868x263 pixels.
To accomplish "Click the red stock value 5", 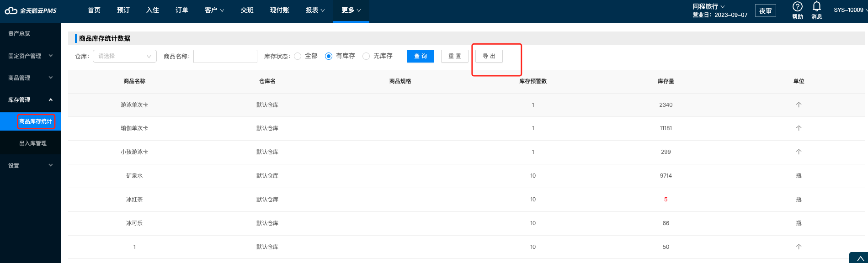I will pos(666,200).
